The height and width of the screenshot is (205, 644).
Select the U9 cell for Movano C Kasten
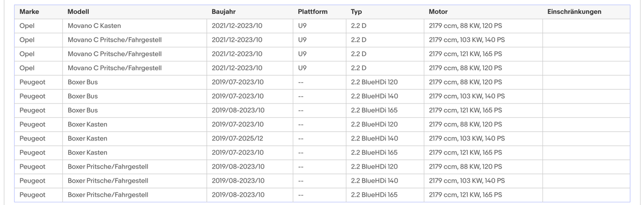pyautogui.click(x=302, y=26)
